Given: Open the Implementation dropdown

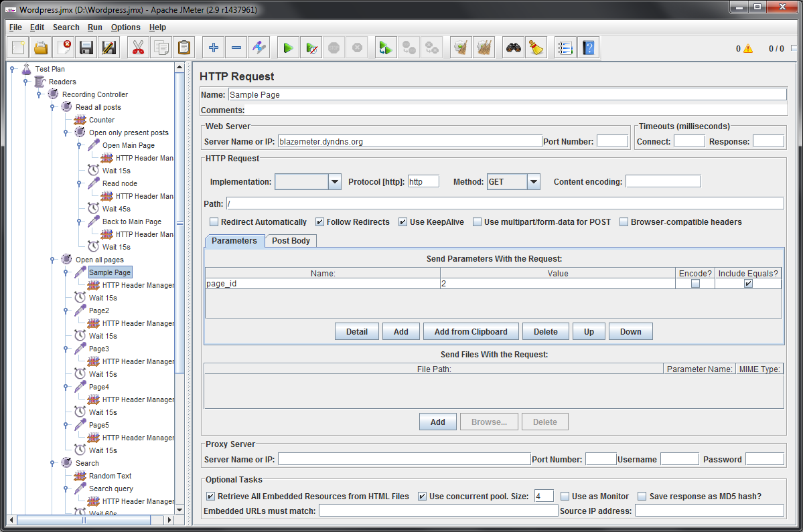Looking at the screenshot, I should click(334, 181).
